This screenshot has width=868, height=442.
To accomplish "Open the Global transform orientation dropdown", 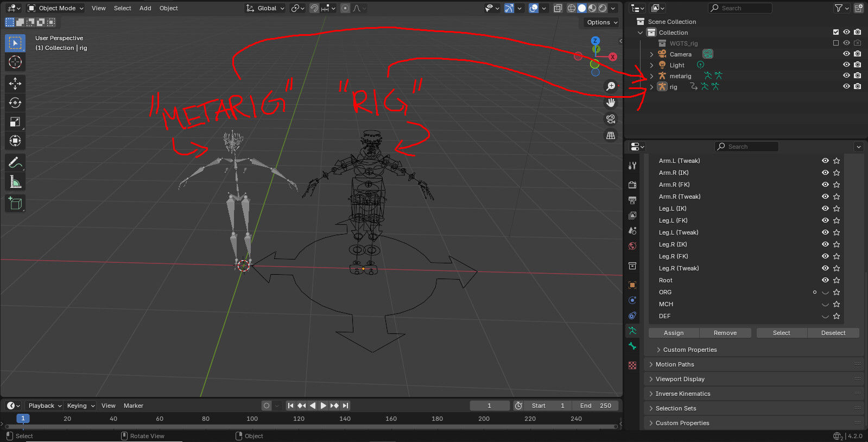I will coord(265,8).
